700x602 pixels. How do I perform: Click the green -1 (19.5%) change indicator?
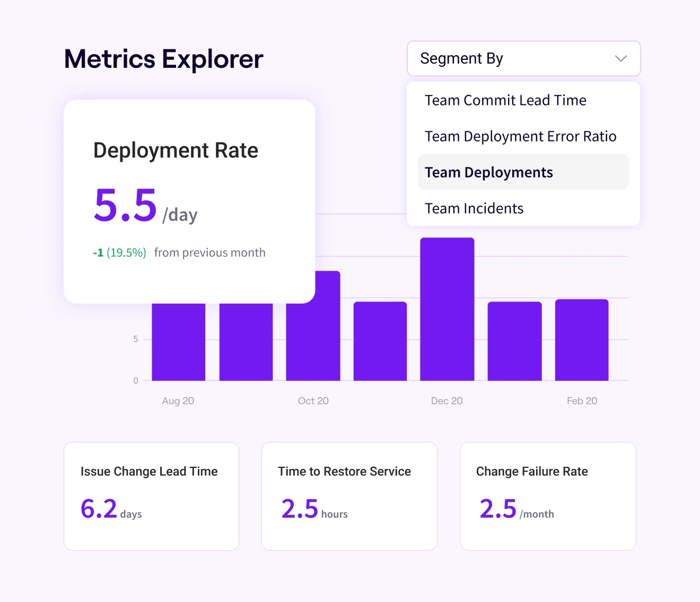[119, 253]
